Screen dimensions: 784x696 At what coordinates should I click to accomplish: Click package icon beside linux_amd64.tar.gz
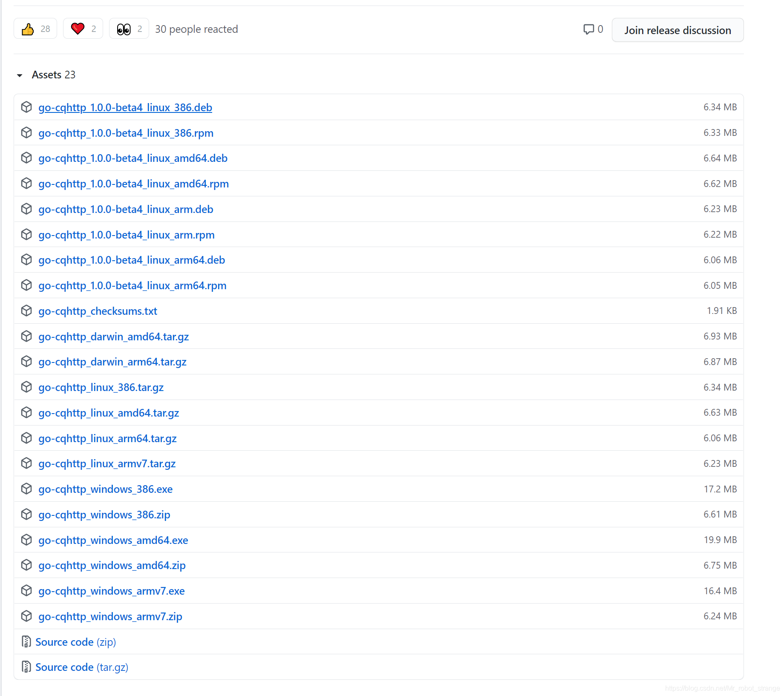26,412
